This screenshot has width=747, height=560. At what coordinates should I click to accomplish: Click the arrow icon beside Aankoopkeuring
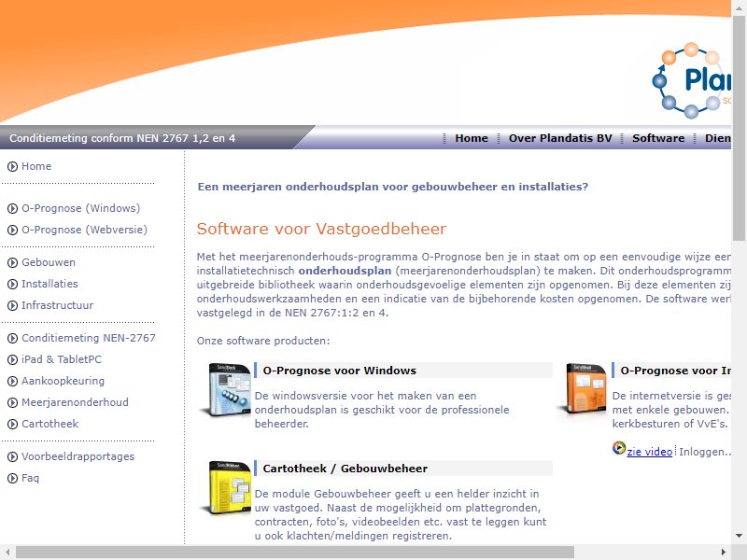pos(12,381)
